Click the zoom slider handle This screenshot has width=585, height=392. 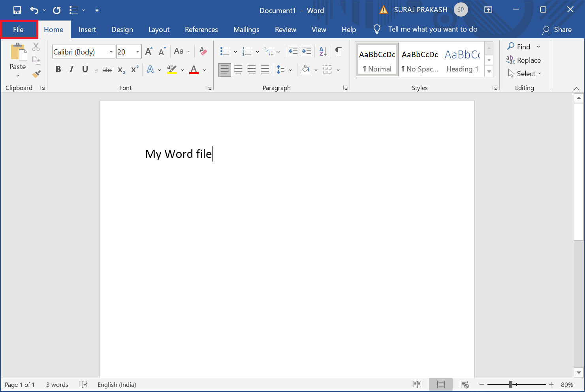[x=511, y=384]
